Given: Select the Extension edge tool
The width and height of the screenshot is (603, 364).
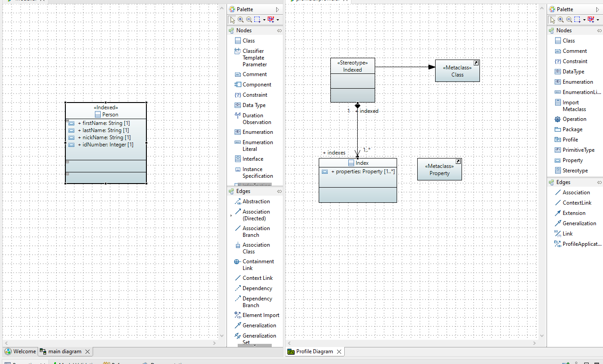Looking at the screenshot, I should [x=573, y=213].
